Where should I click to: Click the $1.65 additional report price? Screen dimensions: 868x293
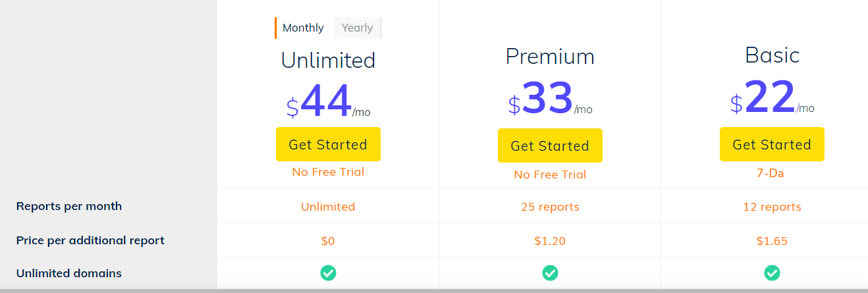[772, 241]
